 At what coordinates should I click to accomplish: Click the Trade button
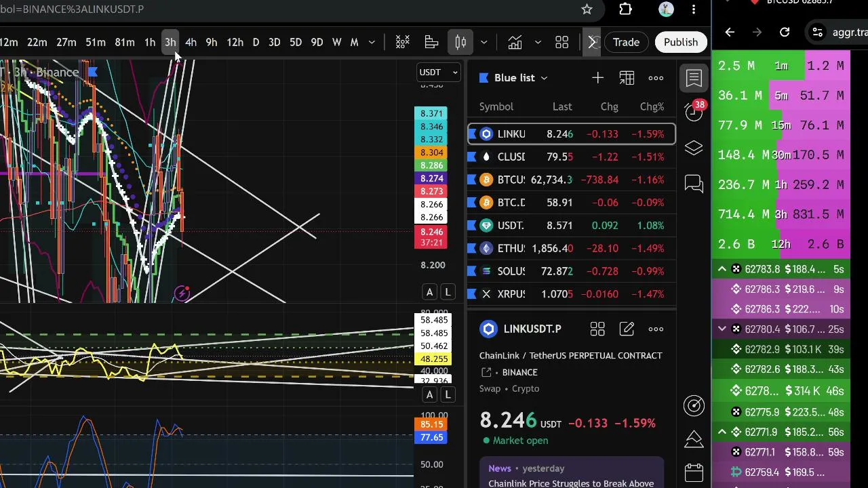(626, 43)
